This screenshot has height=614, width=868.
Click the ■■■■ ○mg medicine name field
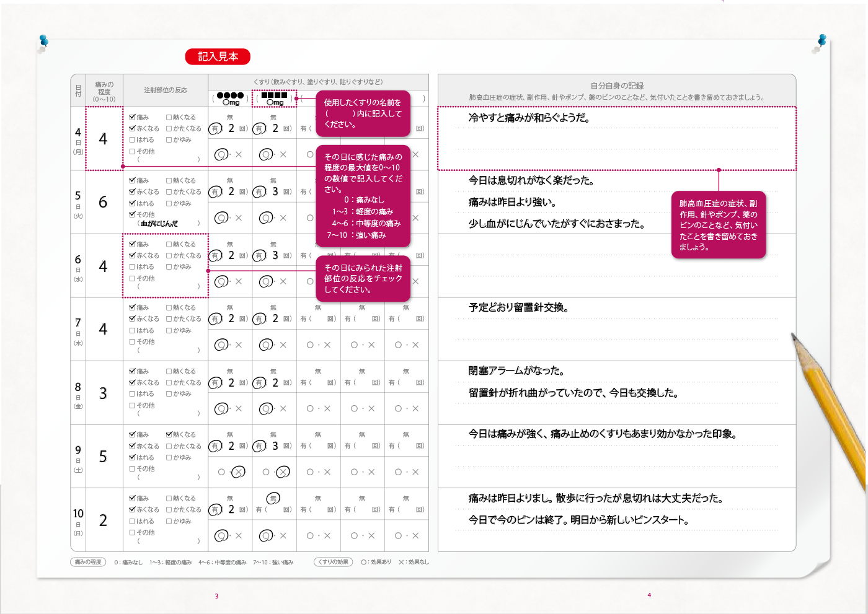(274, 99)
